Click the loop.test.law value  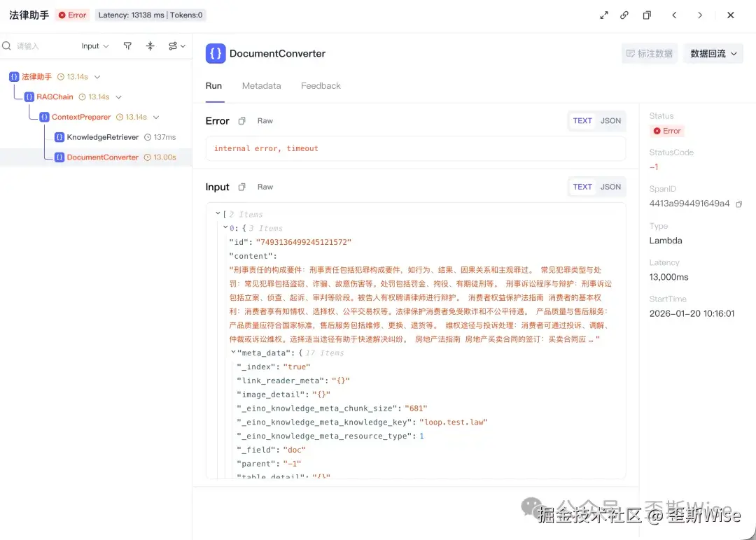pos(453,422)
